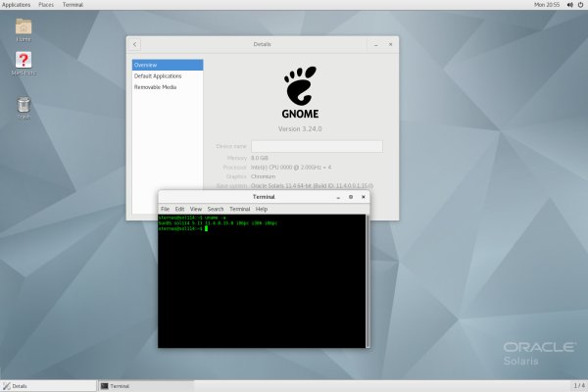Select Default Applications in sidebar
Image resolution: width=588 pixels, height=392 pixels.
pos(157,75)
